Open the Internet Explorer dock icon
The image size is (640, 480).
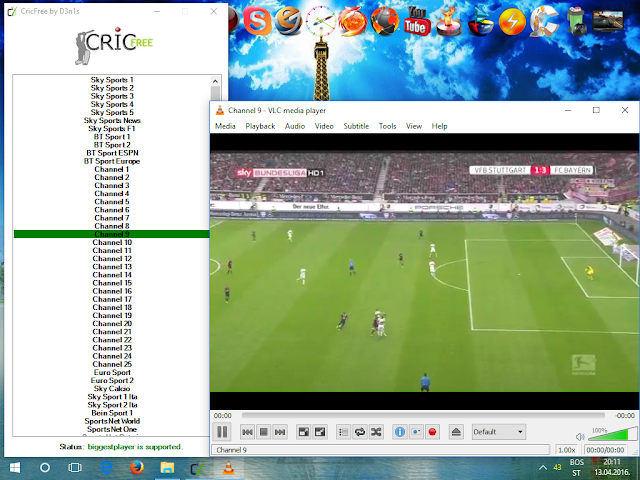tap(288, 20)
